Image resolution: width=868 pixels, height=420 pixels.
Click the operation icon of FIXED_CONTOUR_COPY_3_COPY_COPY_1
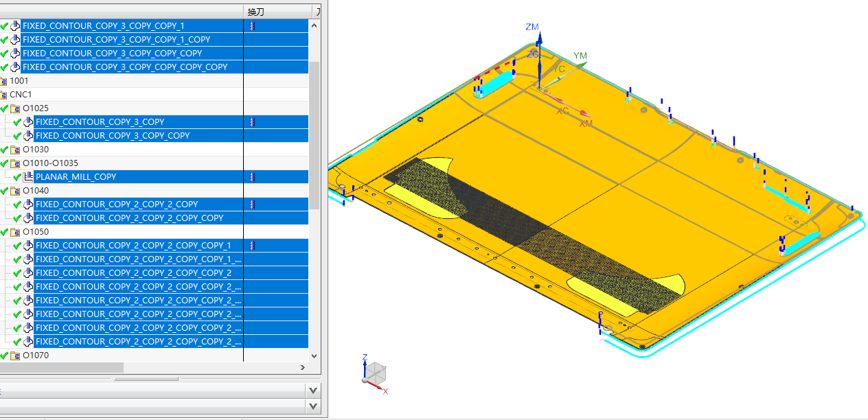point(15,26)
